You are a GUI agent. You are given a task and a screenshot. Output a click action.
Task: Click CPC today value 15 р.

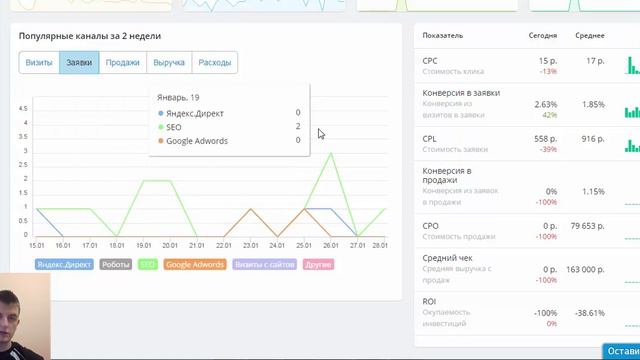548,61
